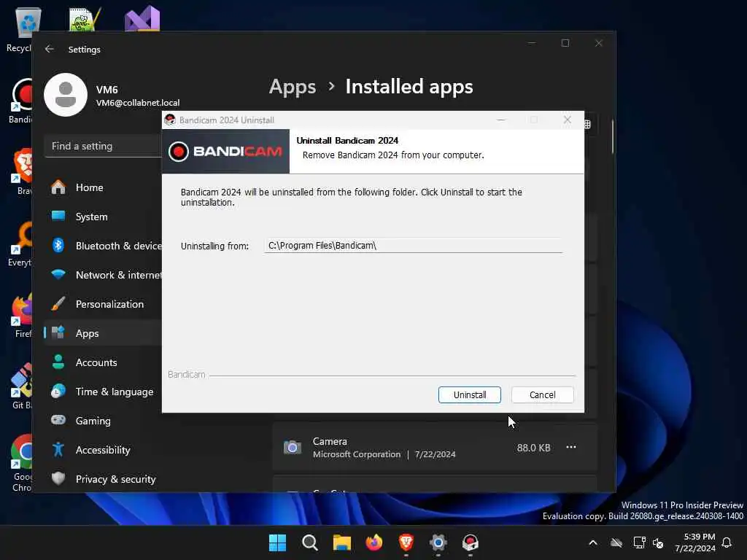Click the OneDrive tray icon
The image size is (747, 560).
point(616,542)
